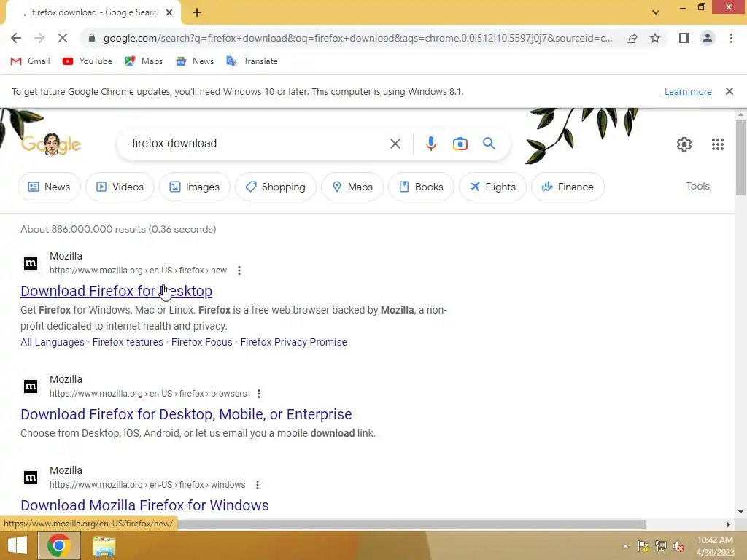Dismiss the Windows 8.1 update notice
This screenshot has width=747, height=560.
point(729,91)
